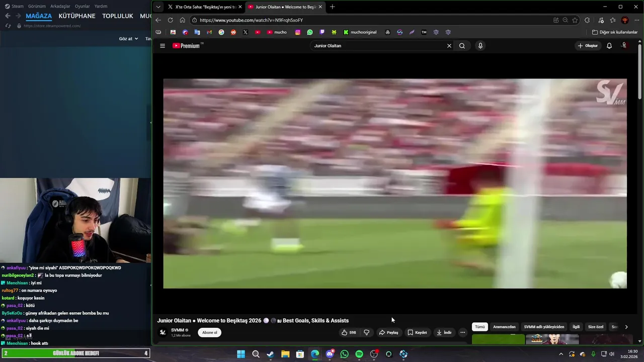Open the Instagram bookmark in bookmarks bar
The image size is (644, 362).
pos(298,32)
